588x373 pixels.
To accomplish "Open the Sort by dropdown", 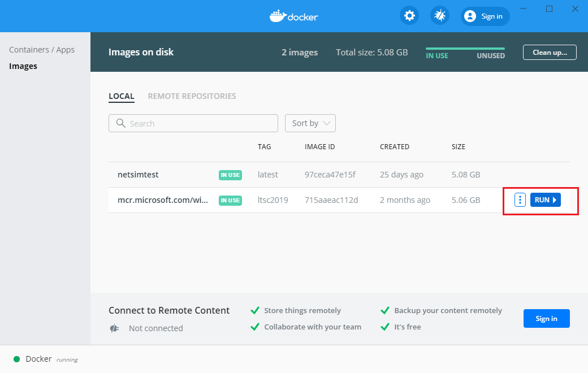I will (x=310, y=123).
